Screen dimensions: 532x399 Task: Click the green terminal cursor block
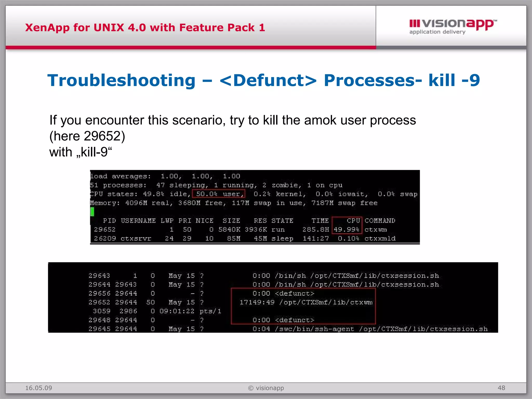point(92,211)
